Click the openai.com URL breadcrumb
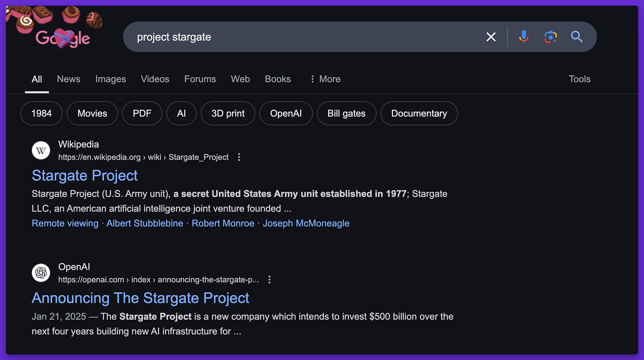The height and width of the screenshot is (360, 644). [158, 280]
